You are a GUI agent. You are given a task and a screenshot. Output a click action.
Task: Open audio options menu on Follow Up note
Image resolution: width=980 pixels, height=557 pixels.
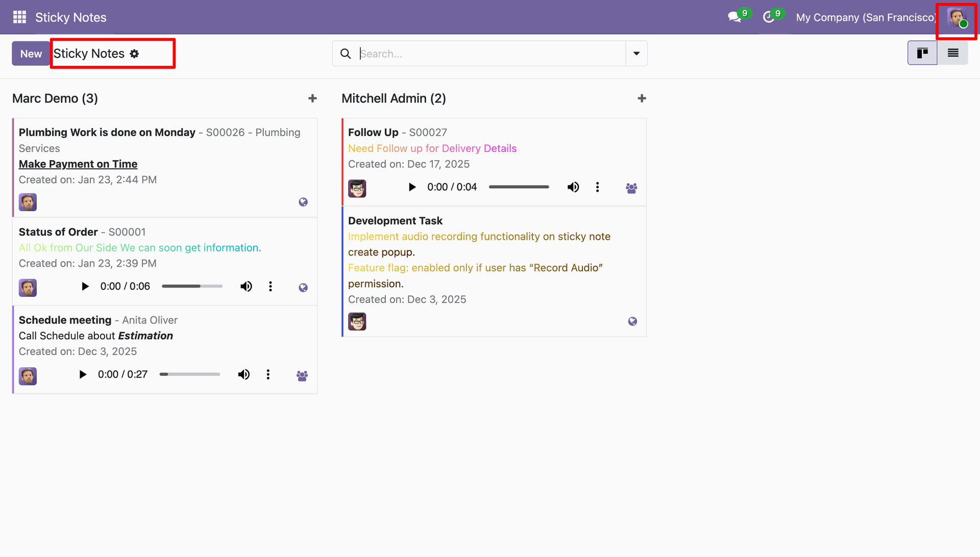pos(597,187)
